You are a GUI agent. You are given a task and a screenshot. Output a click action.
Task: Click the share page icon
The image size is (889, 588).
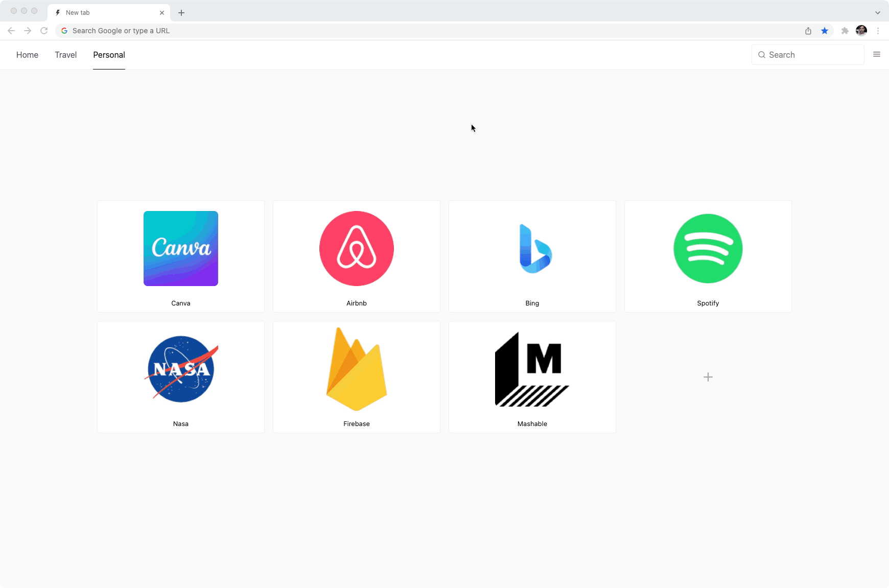(x=808, y=31)
